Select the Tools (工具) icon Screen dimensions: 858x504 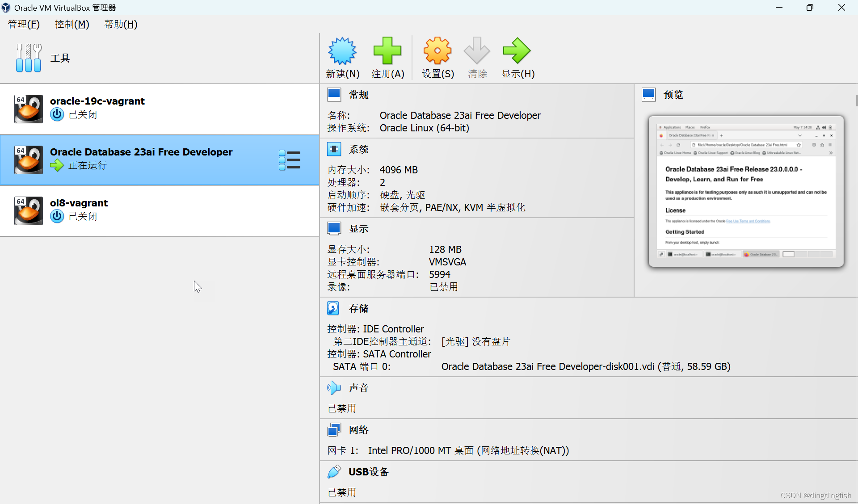pyautogui.click(x=29, y=58)
